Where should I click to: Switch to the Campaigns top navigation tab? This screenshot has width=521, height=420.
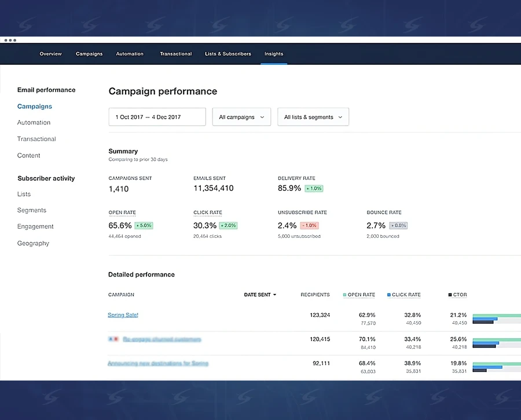[x=89, y=54]
